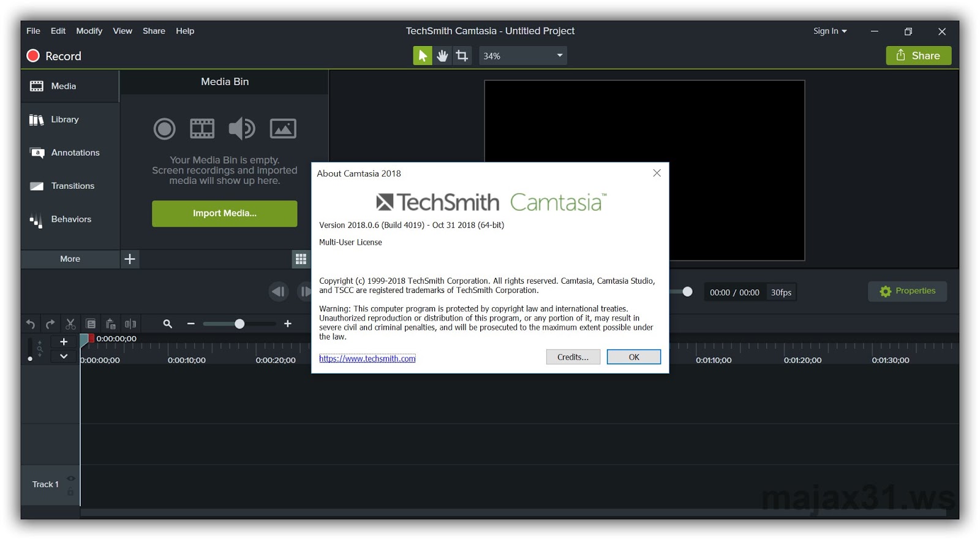Click the record circle icon in Media Bin
The width and height of the screenshot is (980, 540).
[164, 129]
